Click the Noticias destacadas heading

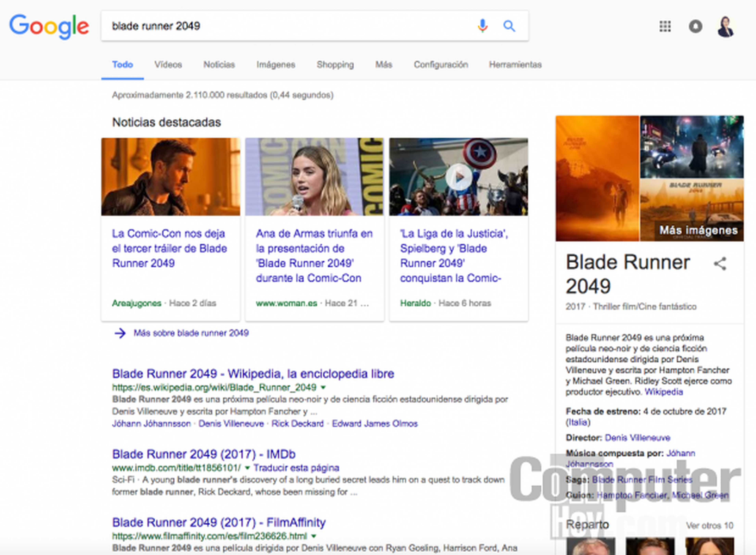click(167, 122)
